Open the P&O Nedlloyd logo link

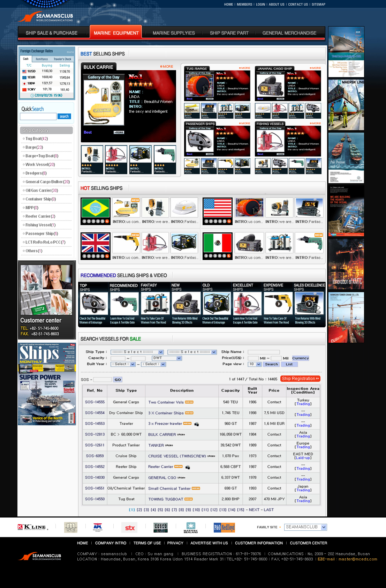coord(224,527)
